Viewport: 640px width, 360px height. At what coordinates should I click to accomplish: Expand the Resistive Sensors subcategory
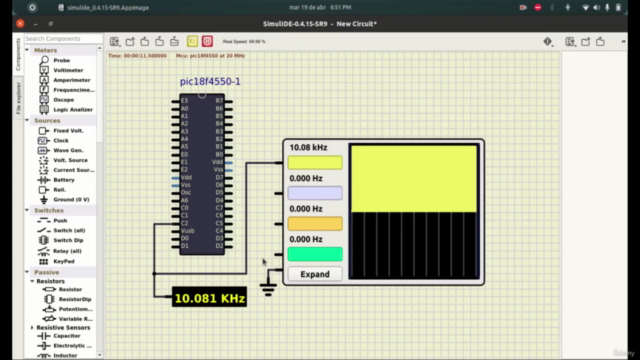[32, 327]
